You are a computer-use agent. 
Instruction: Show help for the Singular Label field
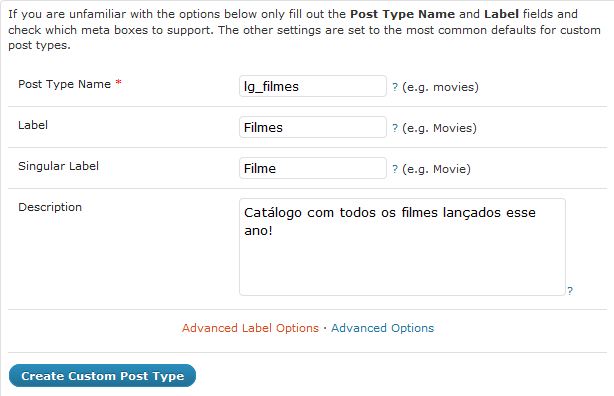point(395,169)
